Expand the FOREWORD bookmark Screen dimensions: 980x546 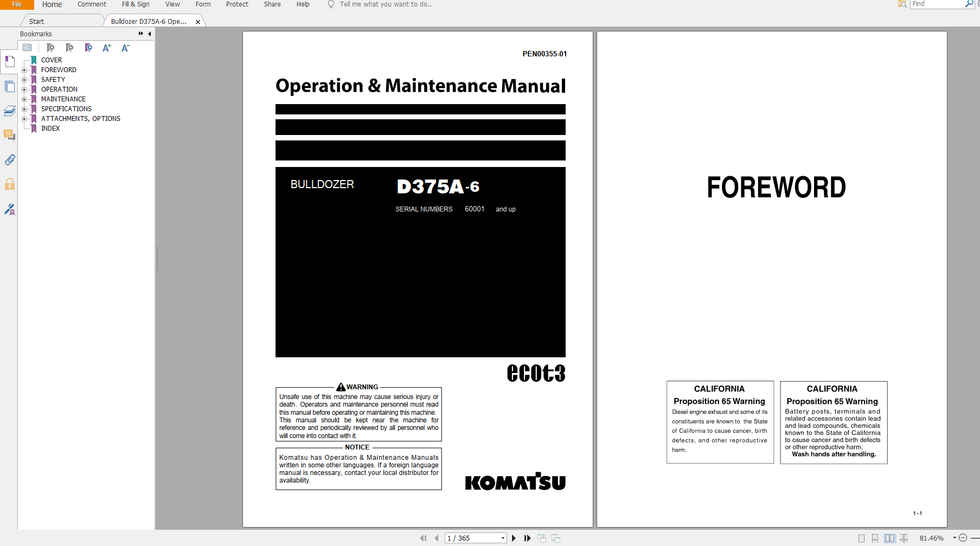click(x=24, y=70)
